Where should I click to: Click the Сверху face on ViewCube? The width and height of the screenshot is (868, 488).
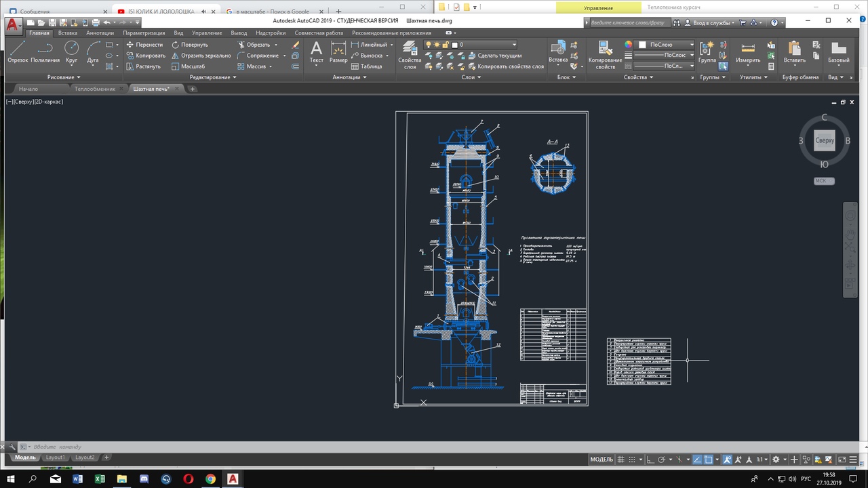coord(825,140)
